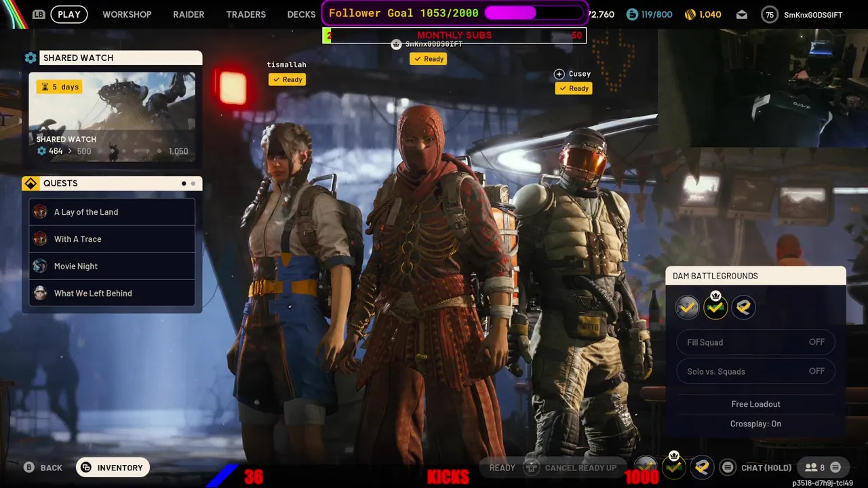The height and width of the screenshot is (488, 868).
Task: Click the cancel ready up controller icon
Action: click(x=532, y=468)
